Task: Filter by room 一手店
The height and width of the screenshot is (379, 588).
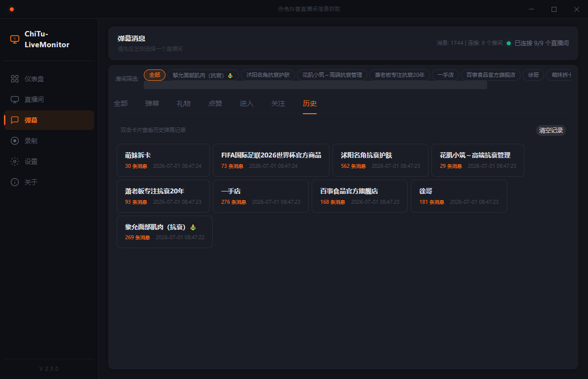Action: click(446, 75)
